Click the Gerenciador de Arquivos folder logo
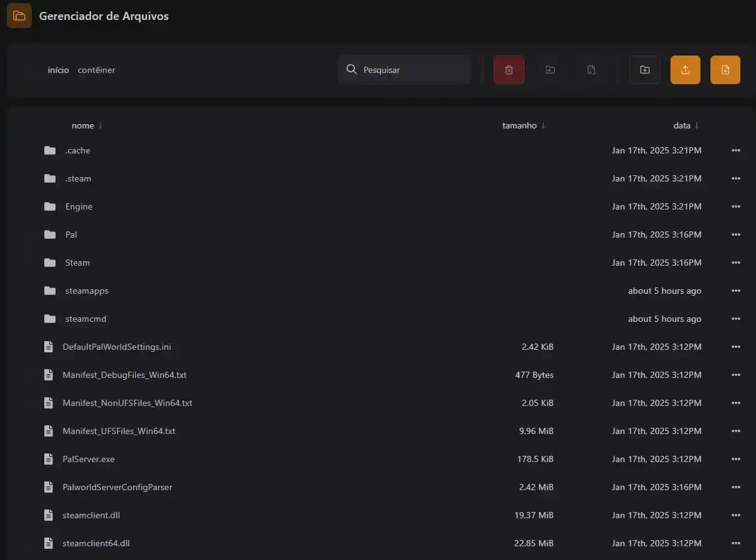Screen dimensions: 756x560 (19, 16)
